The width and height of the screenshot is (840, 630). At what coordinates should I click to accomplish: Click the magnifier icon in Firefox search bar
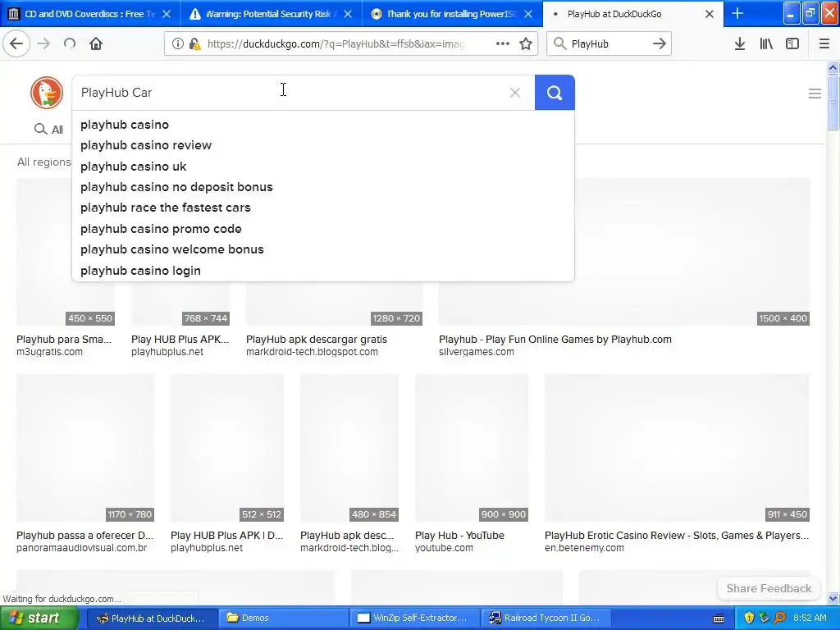(559, 44)
